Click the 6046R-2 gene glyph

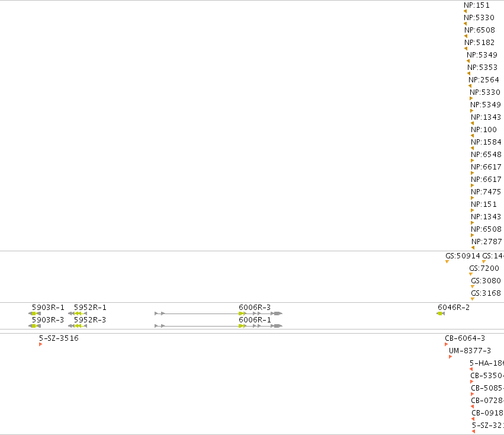pyautogui.click(x=441, y=314)
